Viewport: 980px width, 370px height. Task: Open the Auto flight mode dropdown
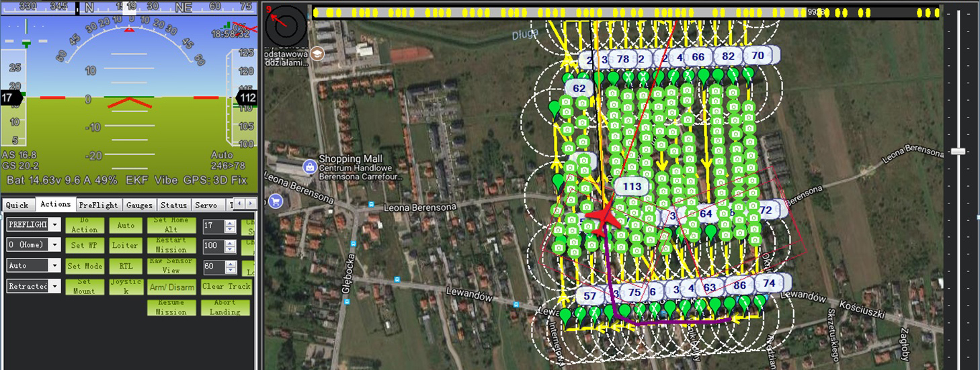click(54, 265)
